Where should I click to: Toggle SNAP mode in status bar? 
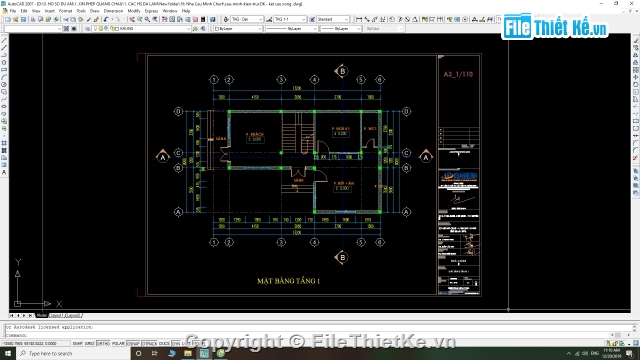[77, 344]
